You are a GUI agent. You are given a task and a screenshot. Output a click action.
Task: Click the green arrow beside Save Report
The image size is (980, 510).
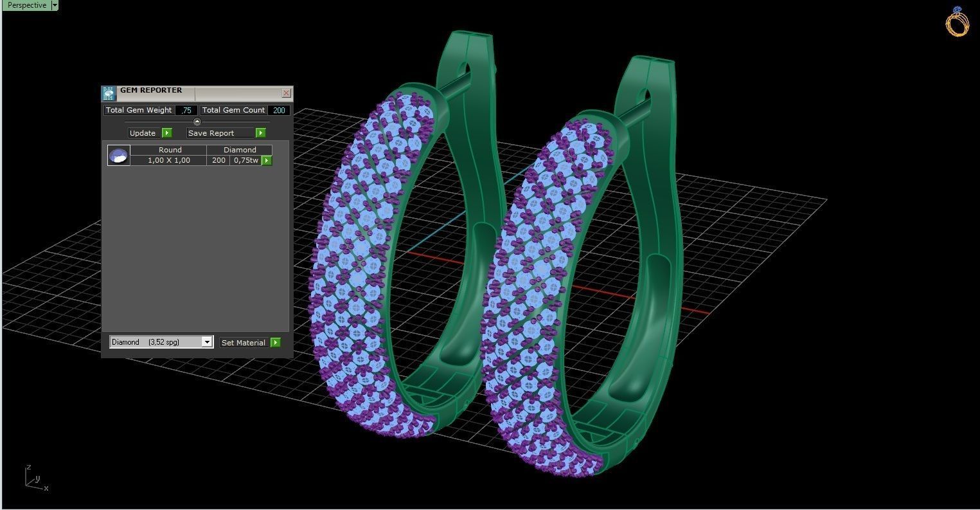(x=260, y=133)
